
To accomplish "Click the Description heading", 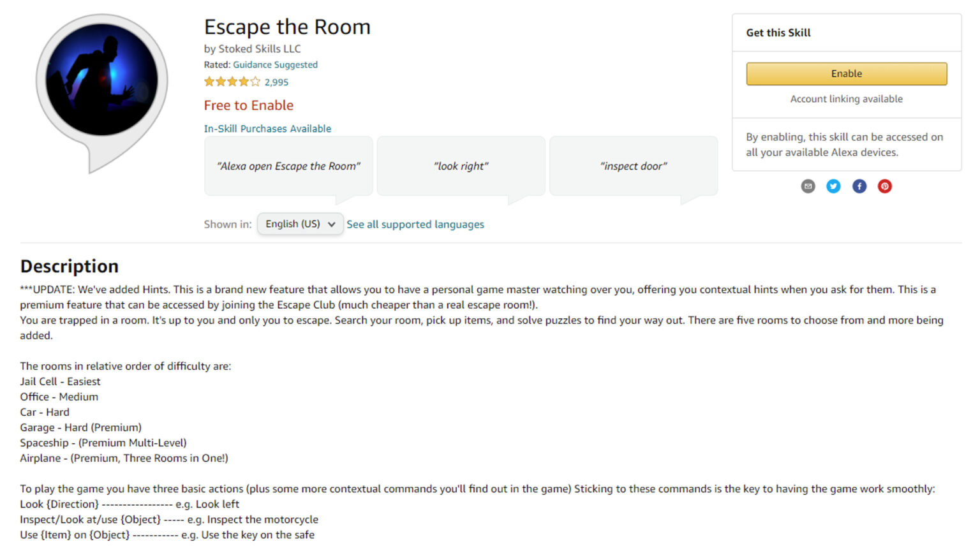I will click(70, 266).
